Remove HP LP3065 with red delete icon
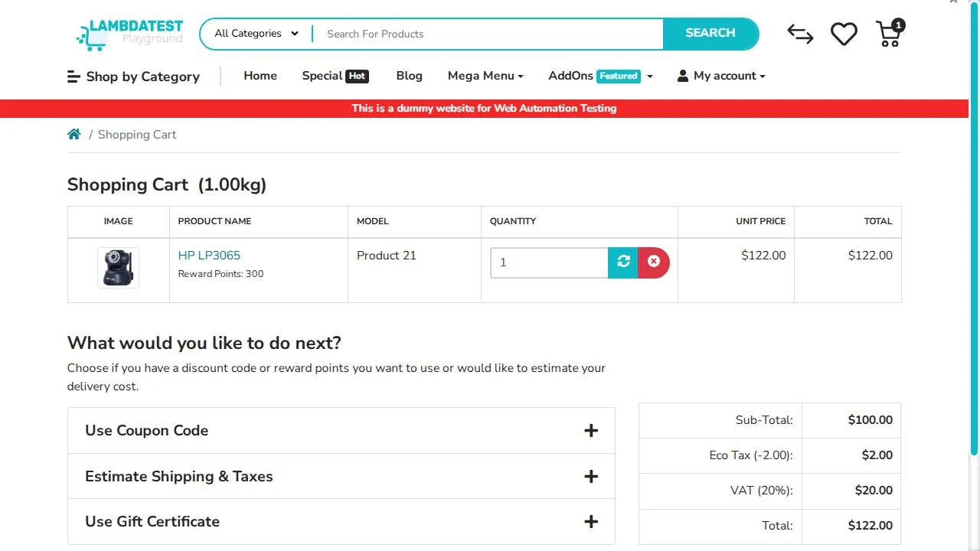Image resolution: width=980 pixels, height=551 pixels. (653, 262)
